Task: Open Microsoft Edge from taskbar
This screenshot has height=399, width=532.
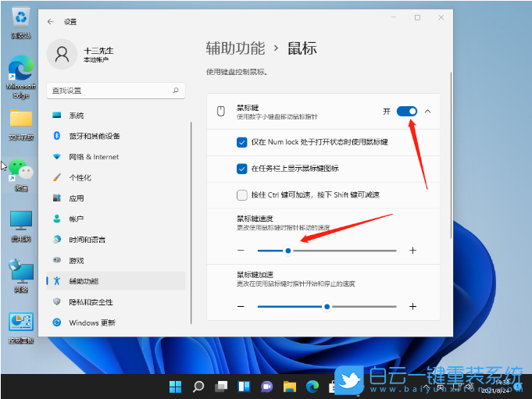Action: 312,387
